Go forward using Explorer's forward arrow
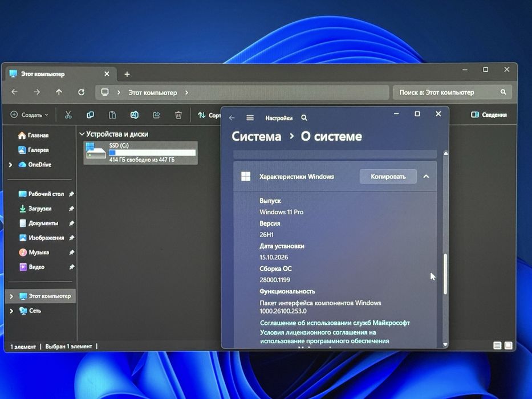The width and height of the screenshot is (532, 399). tap(36, 92)
